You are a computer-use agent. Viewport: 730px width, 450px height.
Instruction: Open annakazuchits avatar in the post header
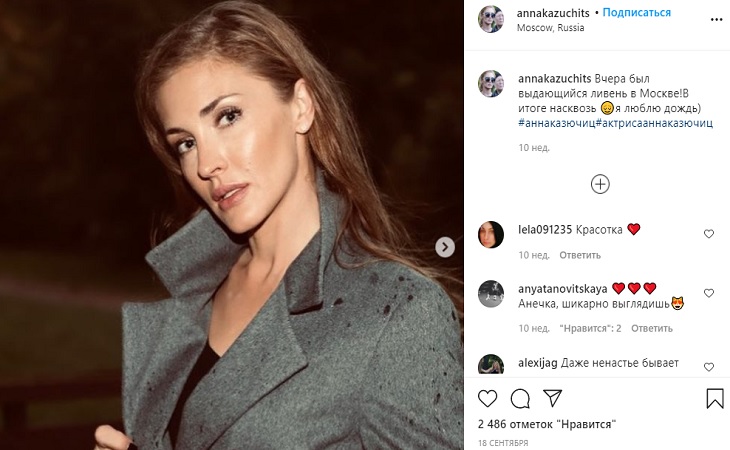[x=491, y=19]
